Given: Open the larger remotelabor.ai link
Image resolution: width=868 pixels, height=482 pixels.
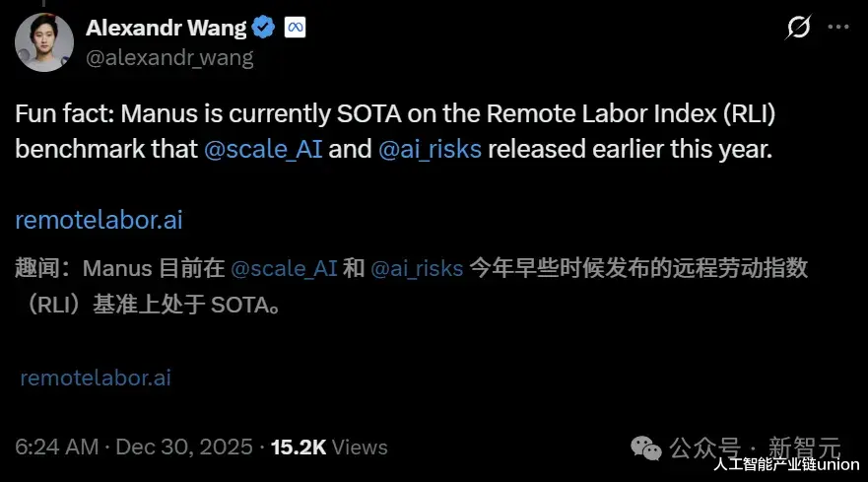Looking at the screenshot, I should 99,220.
